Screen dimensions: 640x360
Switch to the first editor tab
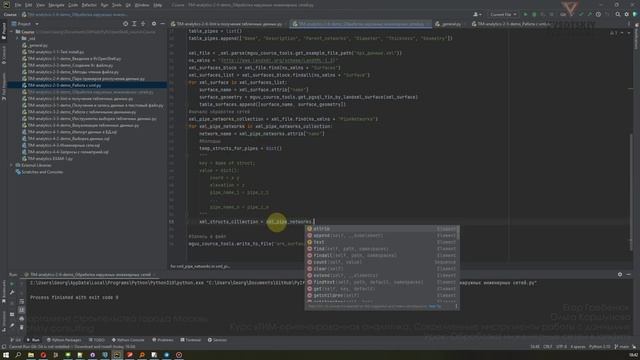227,24
